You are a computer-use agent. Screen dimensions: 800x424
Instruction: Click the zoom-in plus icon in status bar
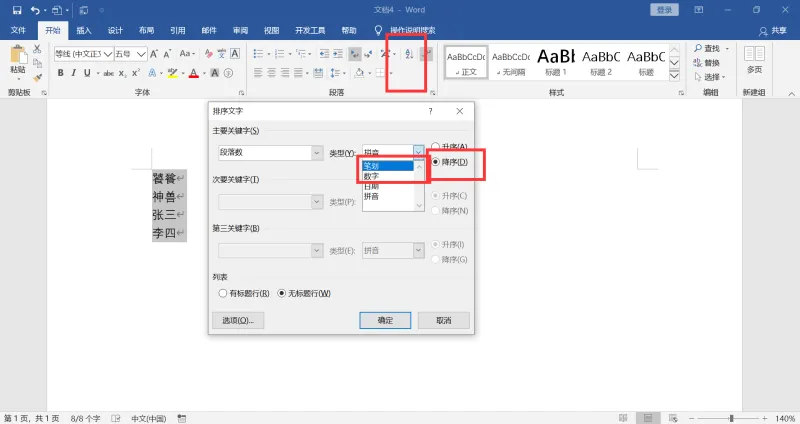(764, 418)
